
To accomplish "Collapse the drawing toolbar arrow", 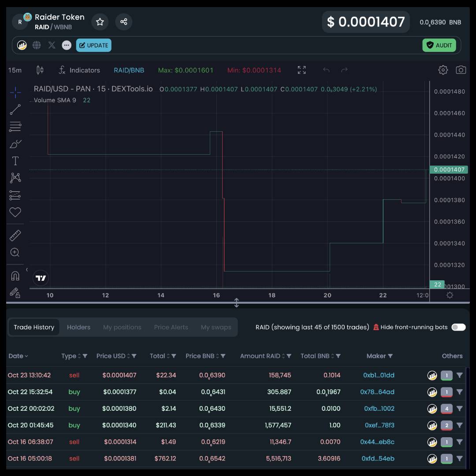I will [x=27, y=270].
